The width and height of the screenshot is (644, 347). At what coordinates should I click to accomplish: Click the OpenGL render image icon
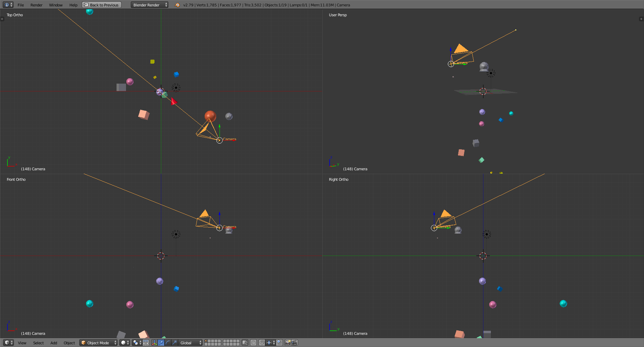[x=287, y=343]
